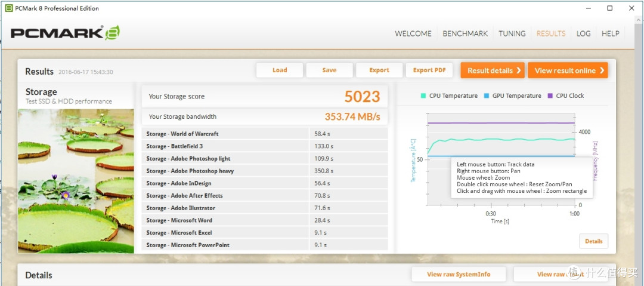Select Storage - Adobe After Effects row
The image size is (644, 286).
pos(265,195)
